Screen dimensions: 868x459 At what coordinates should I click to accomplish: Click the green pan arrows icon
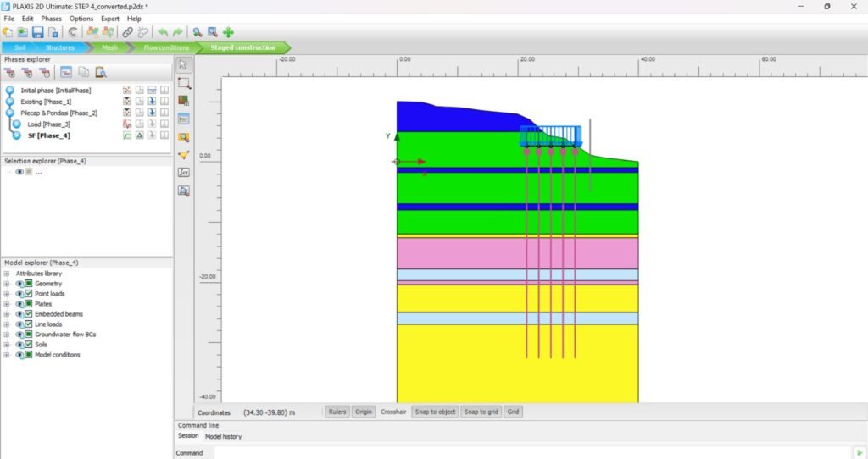[x=229, y=32]
